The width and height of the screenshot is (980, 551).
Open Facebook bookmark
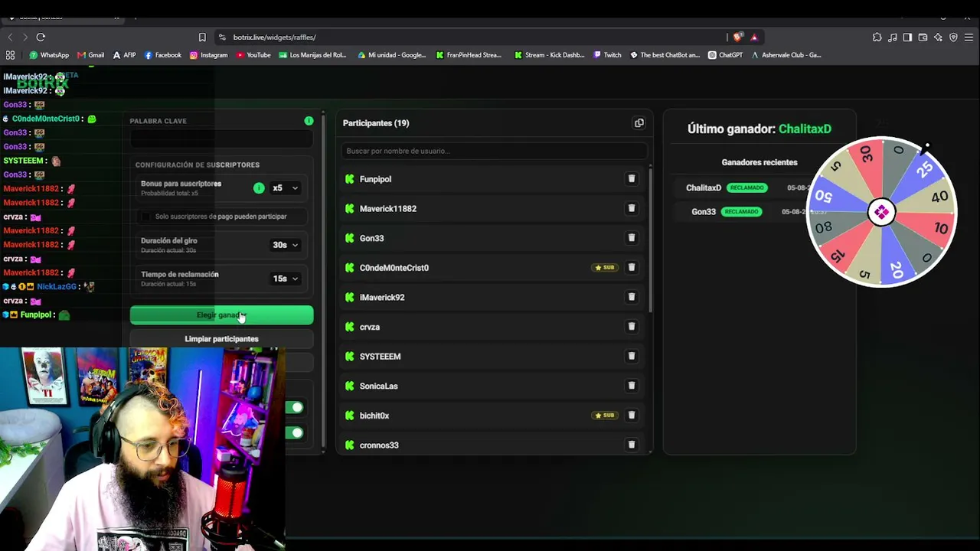point(162,55)
